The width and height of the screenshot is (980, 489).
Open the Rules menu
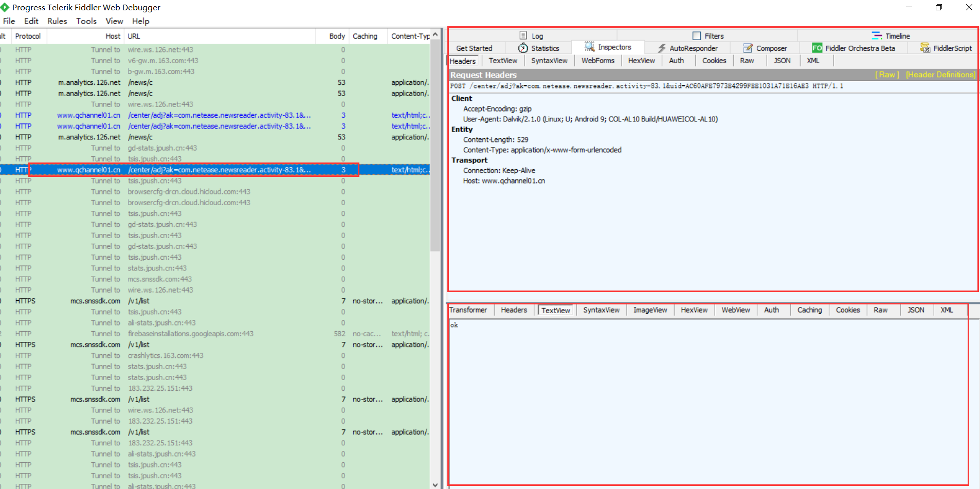coord(57,21)
